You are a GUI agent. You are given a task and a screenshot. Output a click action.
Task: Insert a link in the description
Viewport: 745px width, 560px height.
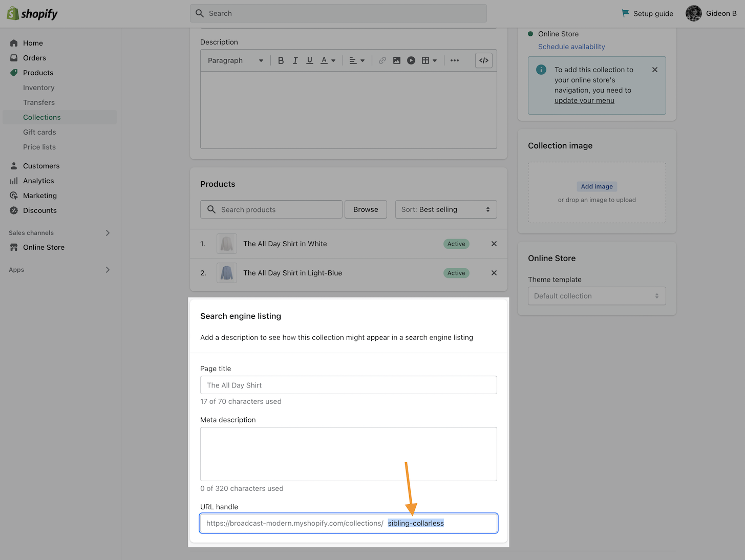click(382, 60)
